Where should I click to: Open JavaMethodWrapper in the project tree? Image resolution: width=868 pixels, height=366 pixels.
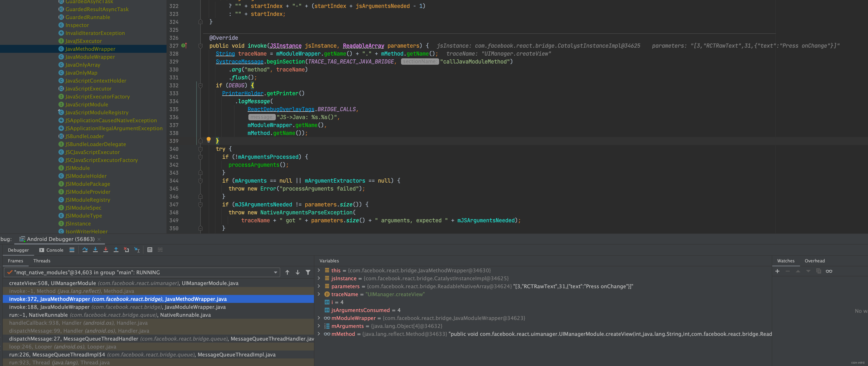click(x=90, y=49)
